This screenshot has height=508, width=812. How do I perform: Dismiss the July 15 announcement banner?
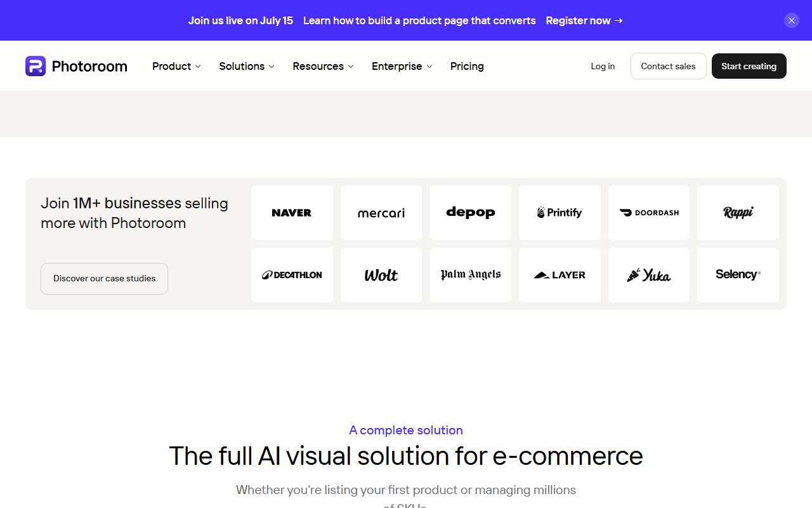[791, 20]
